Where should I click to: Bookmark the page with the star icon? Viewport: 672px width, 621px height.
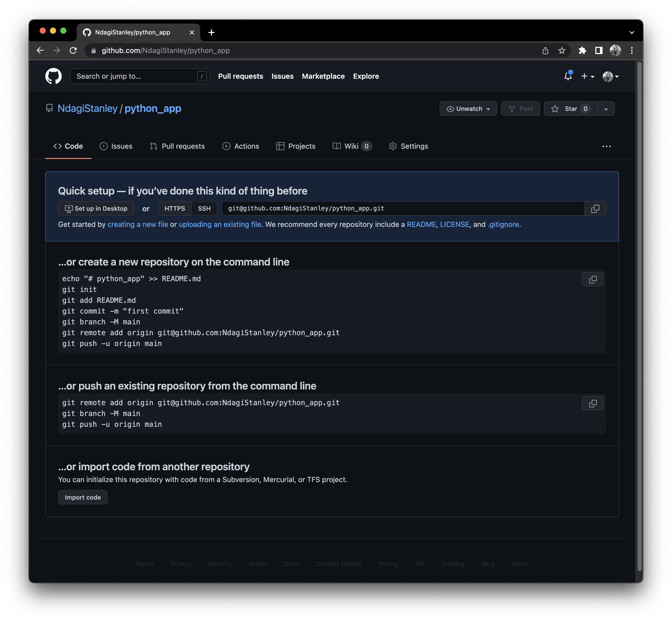point(561,50)
